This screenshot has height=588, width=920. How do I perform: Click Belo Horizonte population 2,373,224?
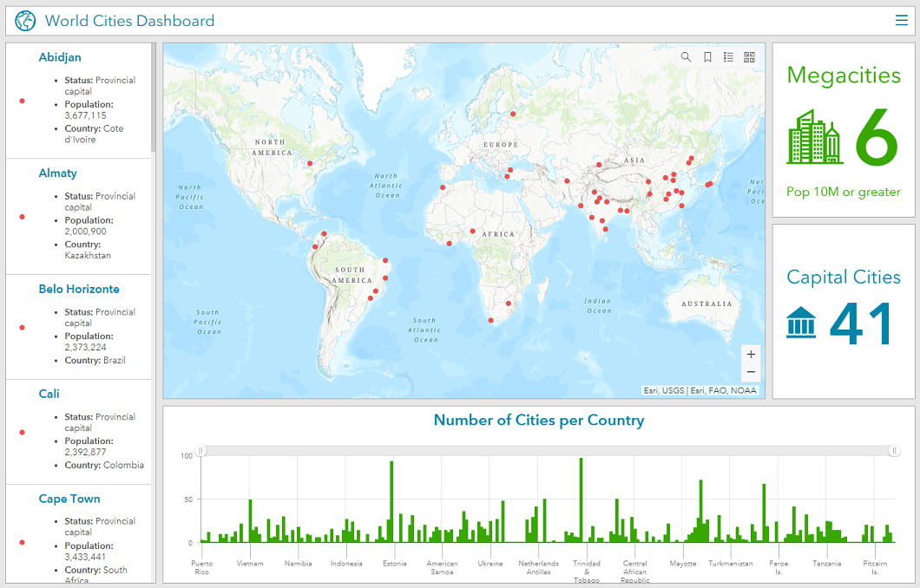click(86, 347)
